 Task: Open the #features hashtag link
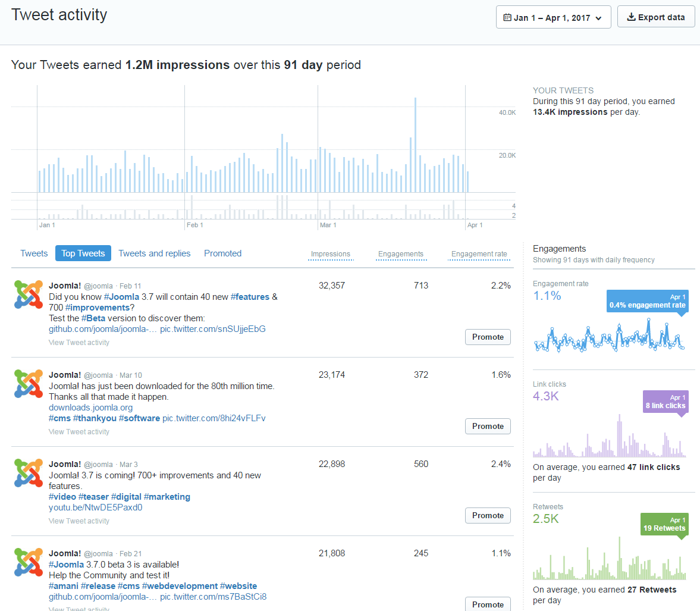250,296
